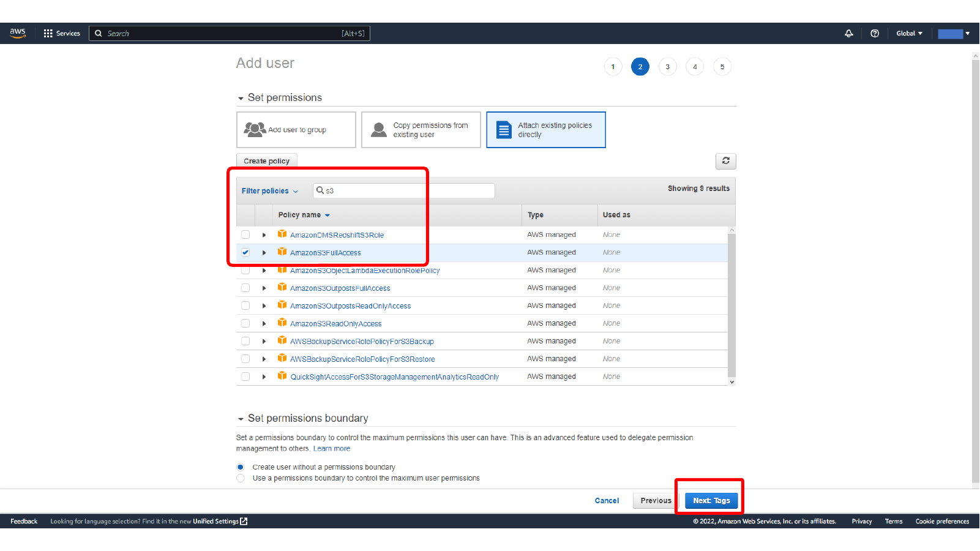Cancel the add user wizard
Image resolution: width=980 pixels, height=551 pixels.
607,501
